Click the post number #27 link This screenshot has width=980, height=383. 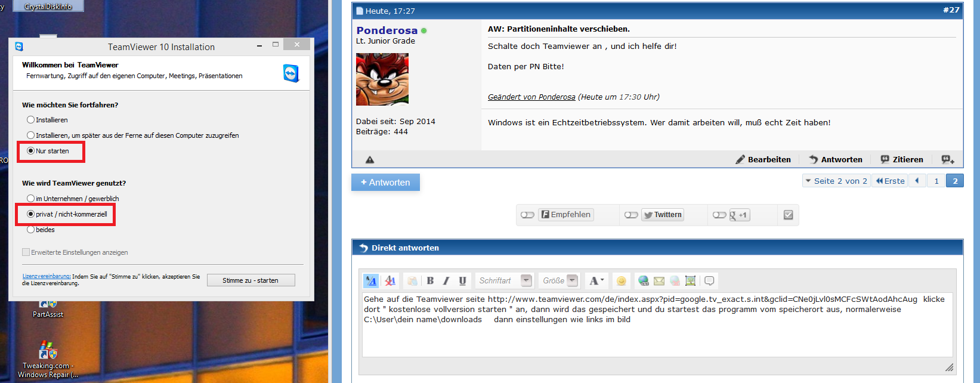click(951, 10)
